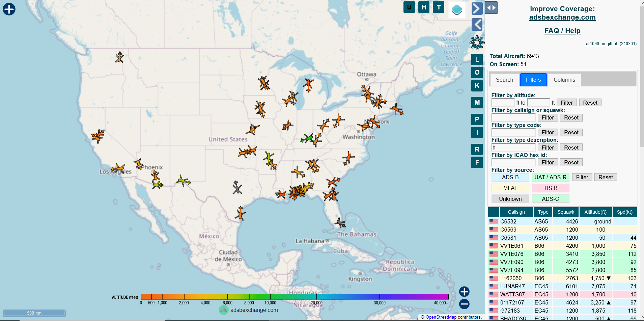
Task: Apply the source Filter button
Action: 582,177
